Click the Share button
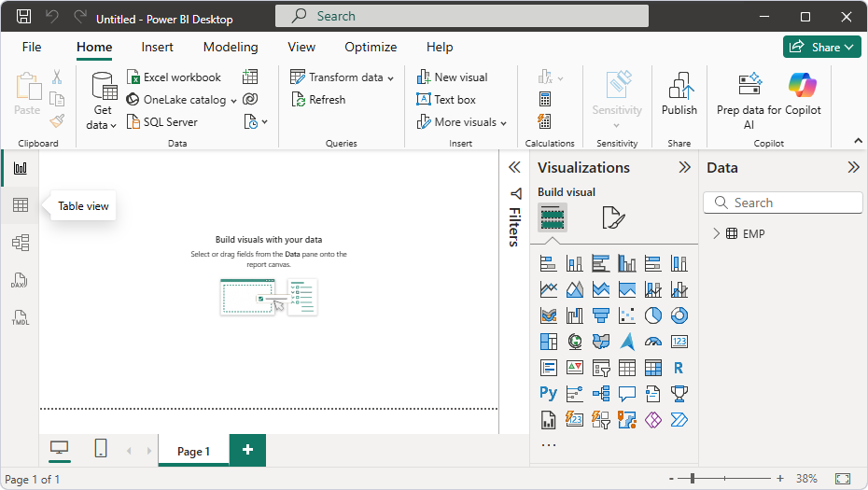The height and width of the screenshot is (490, 868). pyautogui.click(x=821, y=47)
